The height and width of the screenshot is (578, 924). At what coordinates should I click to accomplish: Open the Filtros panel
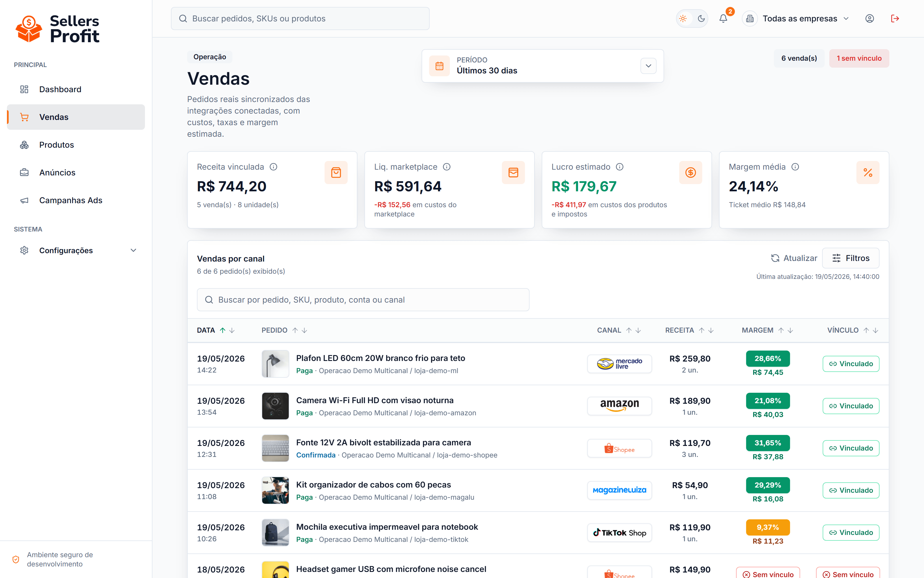851,258
